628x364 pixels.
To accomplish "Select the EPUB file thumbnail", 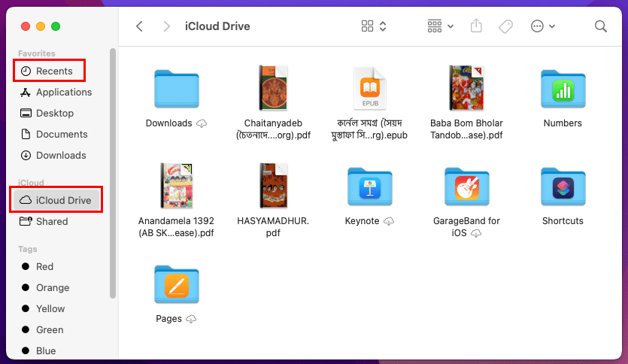I will pos(369,89).
